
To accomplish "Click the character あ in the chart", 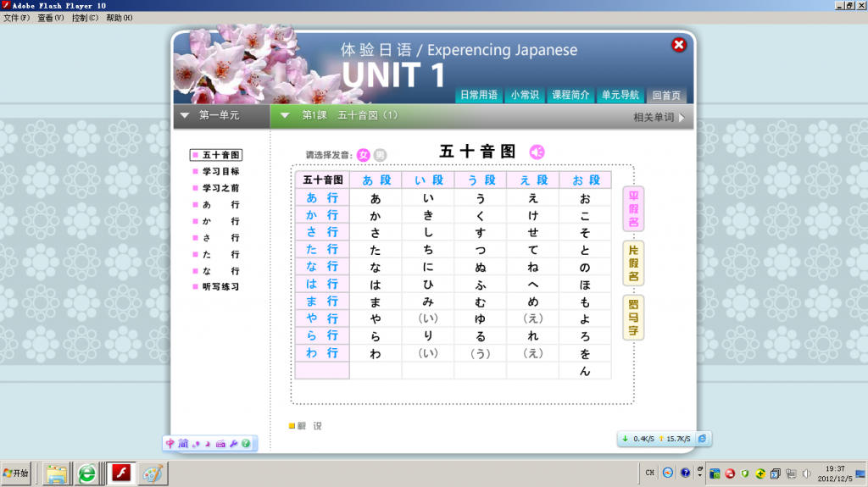I will [x=376, y=198].
